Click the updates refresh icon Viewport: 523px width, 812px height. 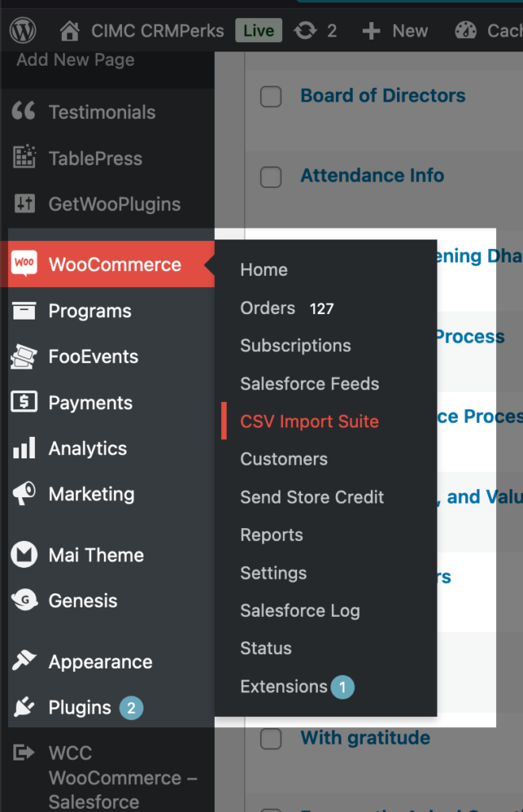pyautogui.click(x=305, y=31)
